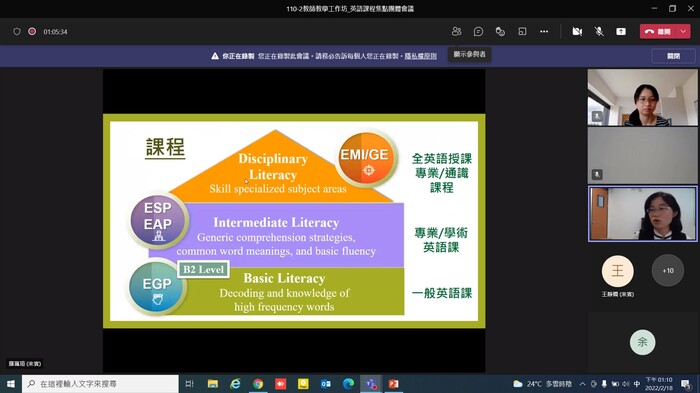Screen dimensions: 700x393
Task: Open the more actions ellipsis menu
Action: click(x=544, y=32)
